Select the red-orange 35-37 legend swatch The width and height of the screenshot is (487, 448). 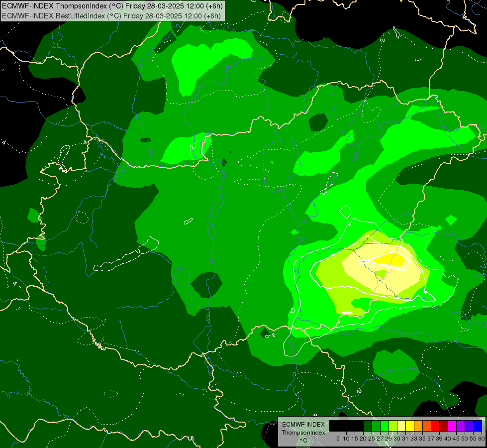click(x=427, y=426)
